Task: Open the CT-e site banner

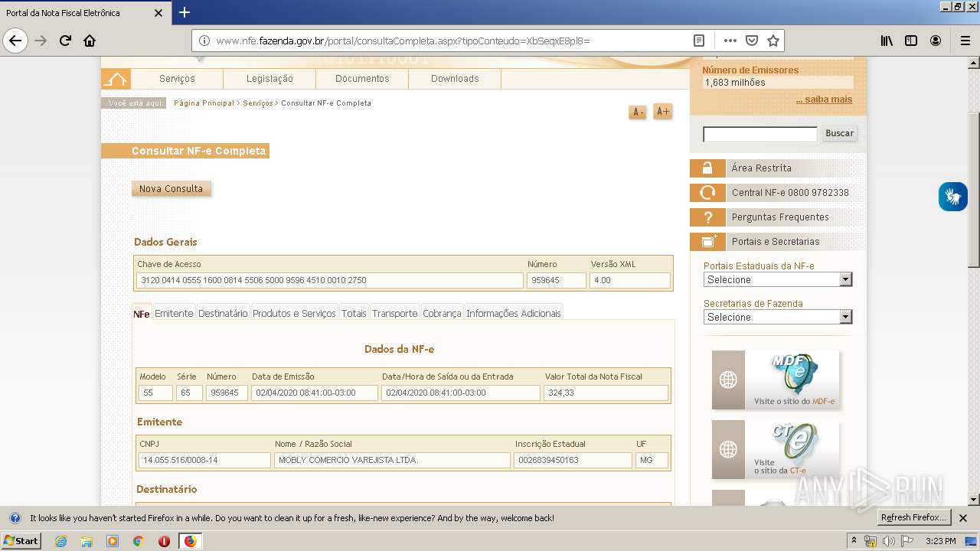Action: (776, 449)
